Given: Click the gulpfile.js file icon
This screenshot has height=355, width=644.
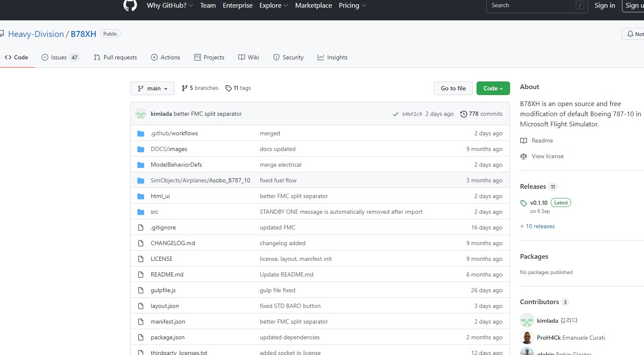Looking at the screenshot, I should pyautogui.click(x=141, y=291).
